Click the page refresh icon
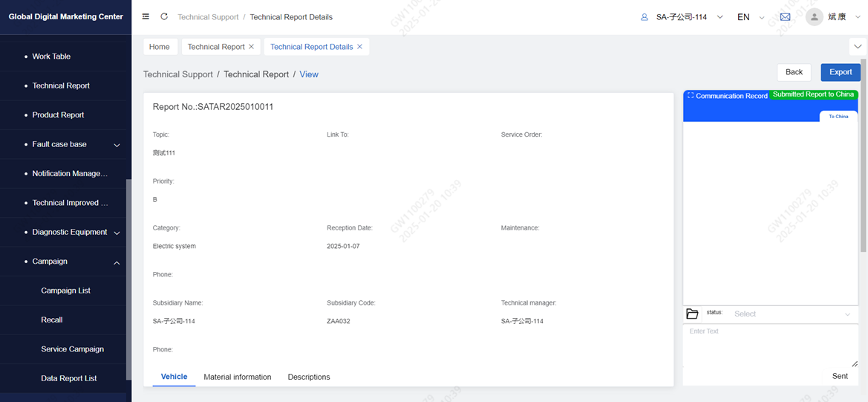The height and width of the screenshot is (402, 868). pyautogui.click(x=164, y=16)
